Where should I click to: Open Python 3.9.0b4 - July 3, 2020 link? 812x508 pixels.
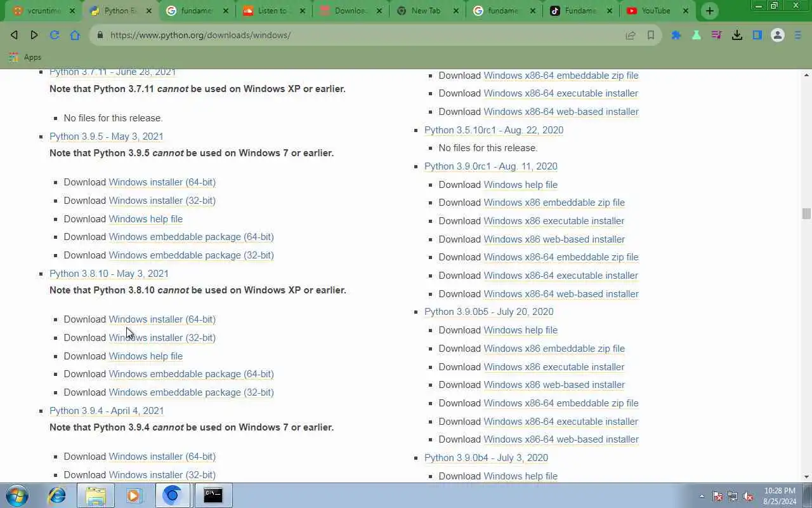[486, 458]
